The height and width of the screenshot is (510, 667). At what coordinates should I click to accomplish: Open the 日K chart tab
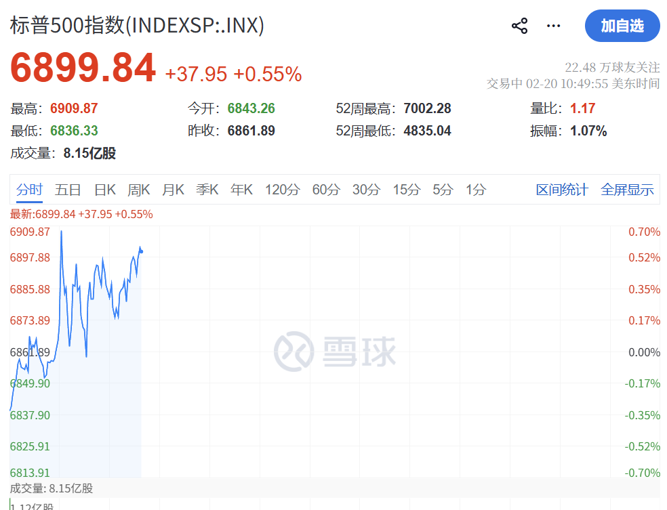click(x=105, y=190)
